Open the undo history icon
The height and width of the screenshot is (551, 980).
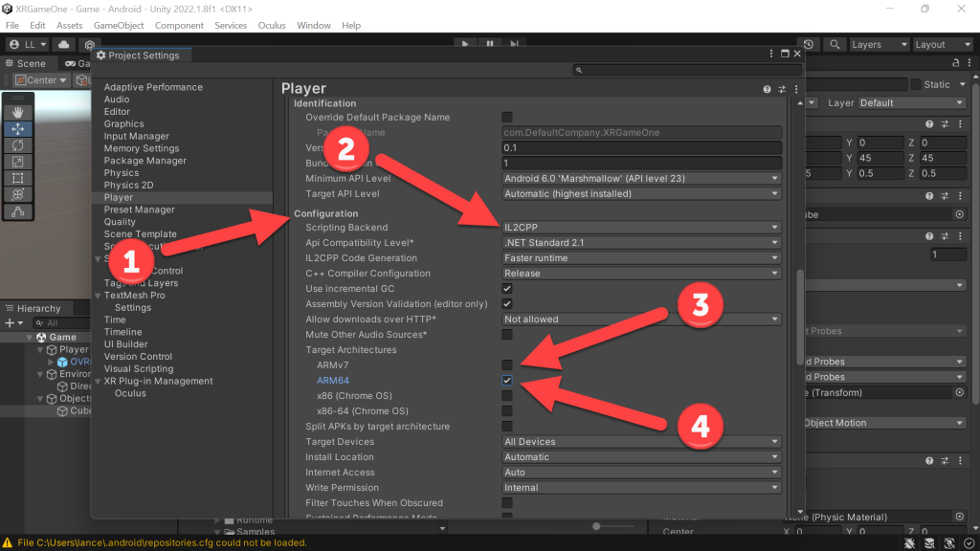809,44
